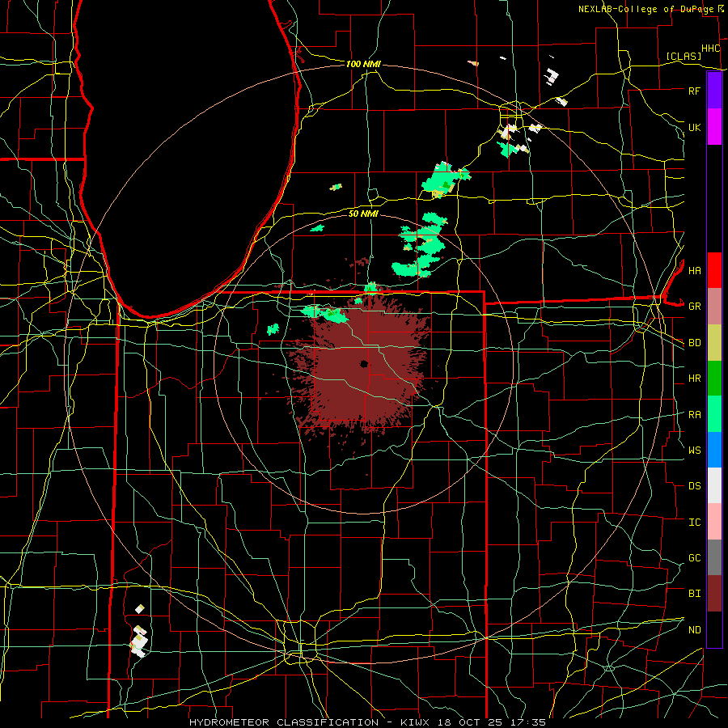
Task: Click the white DS legend swatch
Action: (714, 485)
